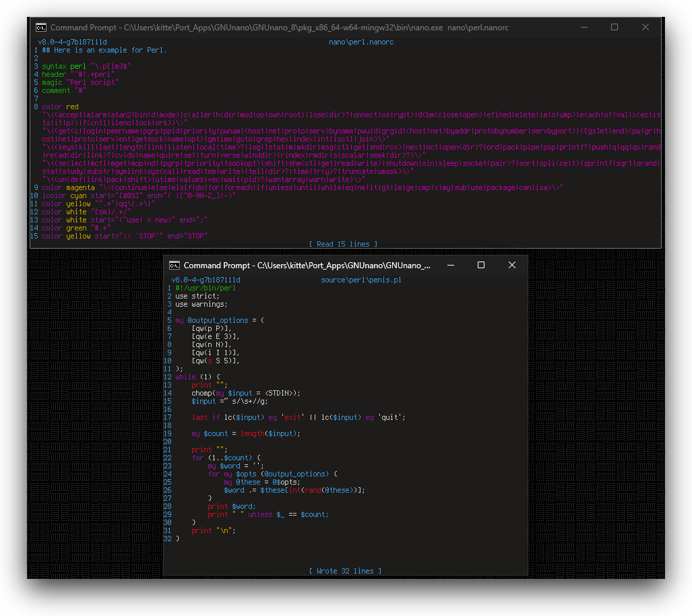Click the "[qw(s S 5)]," line
The height and width of the screenshot is (616, 692).
coord(216,361)
